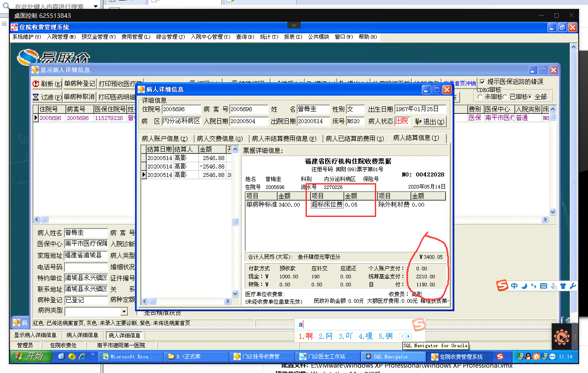Click the keyboard icon on Sogou IME bar

pyautogui.click(x=544, y=286)
